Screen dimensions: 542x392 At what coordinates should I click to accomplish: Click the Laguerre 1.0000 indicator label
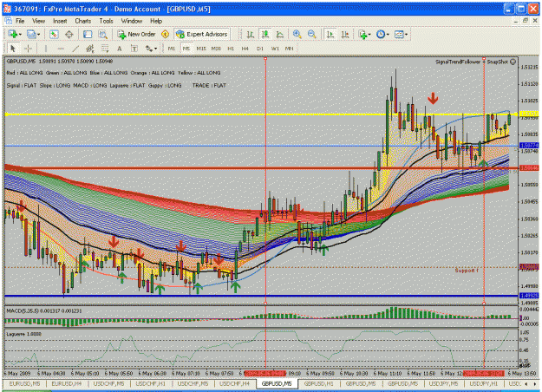click(x=24, y=334)
